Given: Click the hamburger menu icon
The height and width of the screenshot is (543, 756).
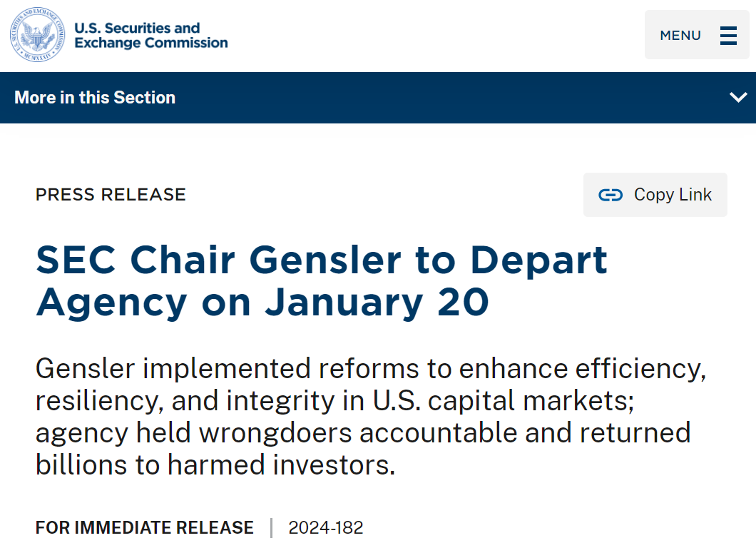Looking at the screenshot, I should (728, 35).
